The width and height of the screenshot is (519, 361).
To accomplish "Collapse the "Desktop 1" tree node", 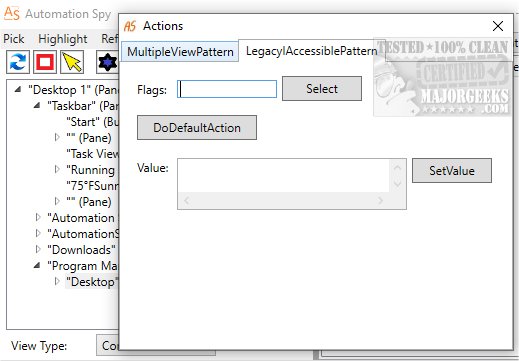I will tap(18, 90).
